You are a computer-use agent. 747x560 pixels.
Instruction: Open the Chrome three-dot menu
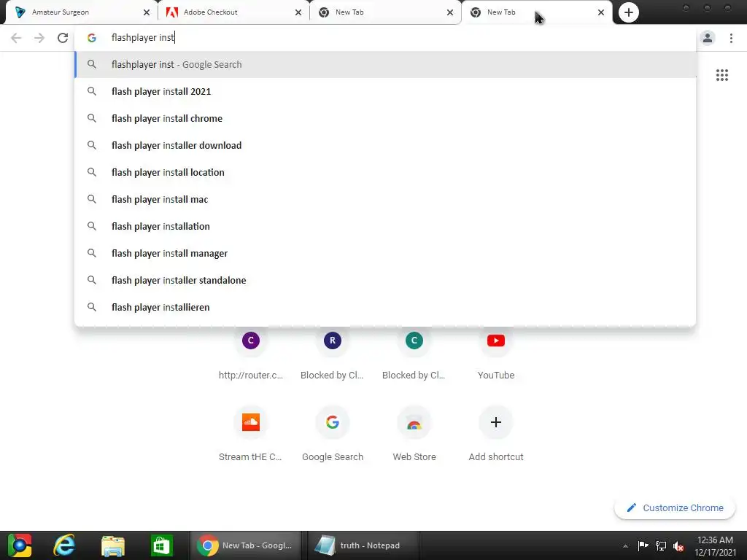point(731,38)
